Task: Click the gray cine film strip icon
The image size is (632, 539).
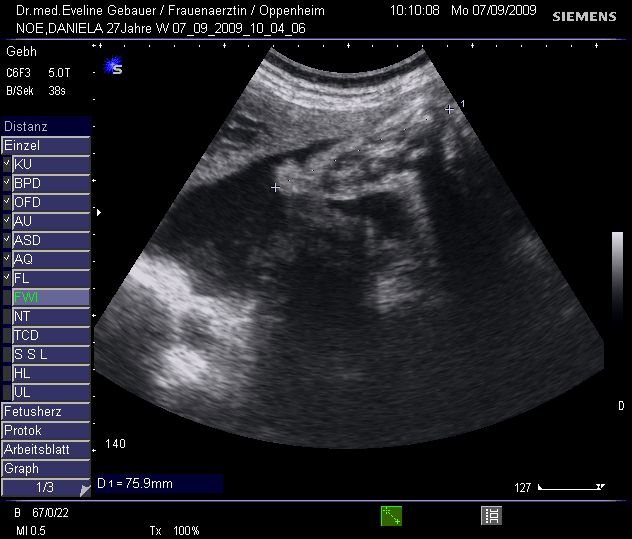Action: [x=491, y=515]
